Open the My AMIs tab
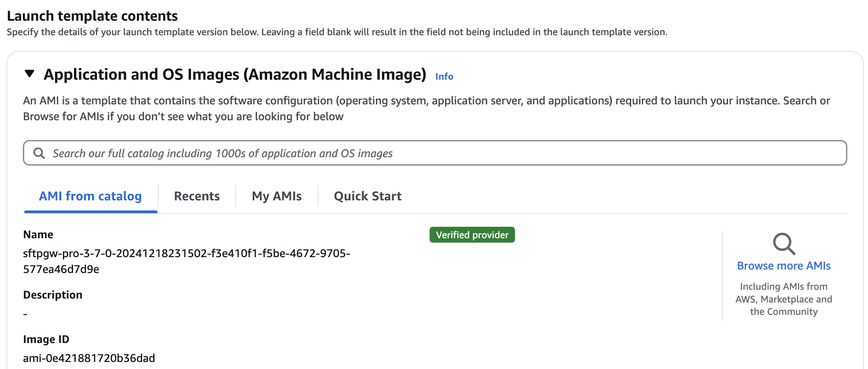The width and height of the screenshot is (868, 369). coord(276,196)
